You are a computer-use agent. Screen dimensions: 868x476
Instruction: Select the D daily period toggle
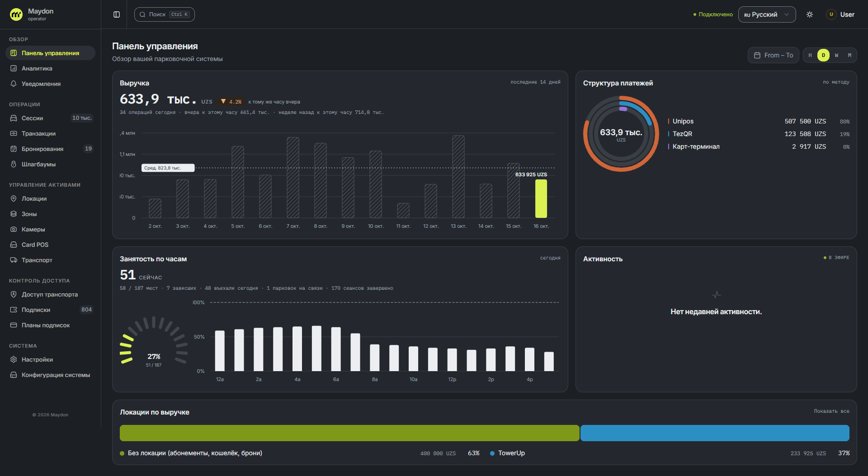pyautogui.click(x=823, y=55)
